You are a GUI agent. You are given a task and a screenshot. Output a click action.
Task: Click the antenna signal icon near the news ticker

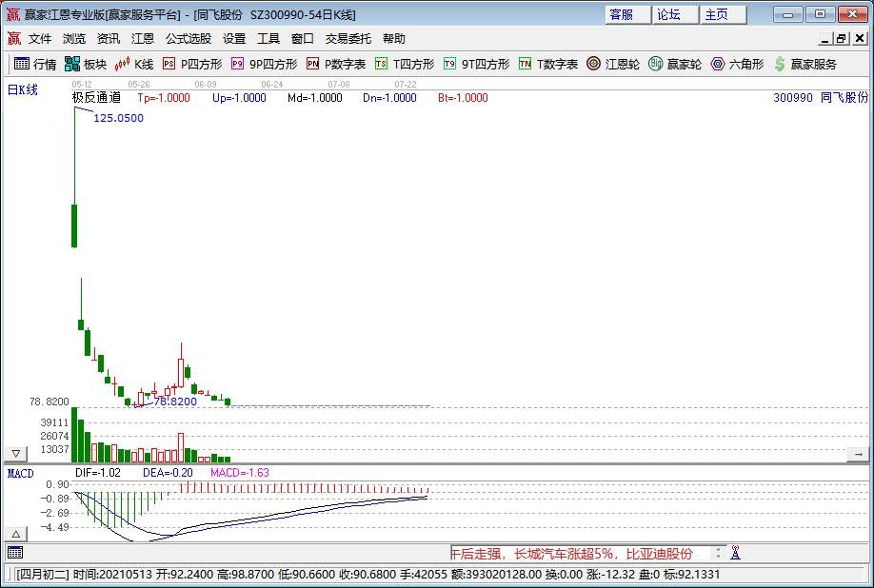735,553
